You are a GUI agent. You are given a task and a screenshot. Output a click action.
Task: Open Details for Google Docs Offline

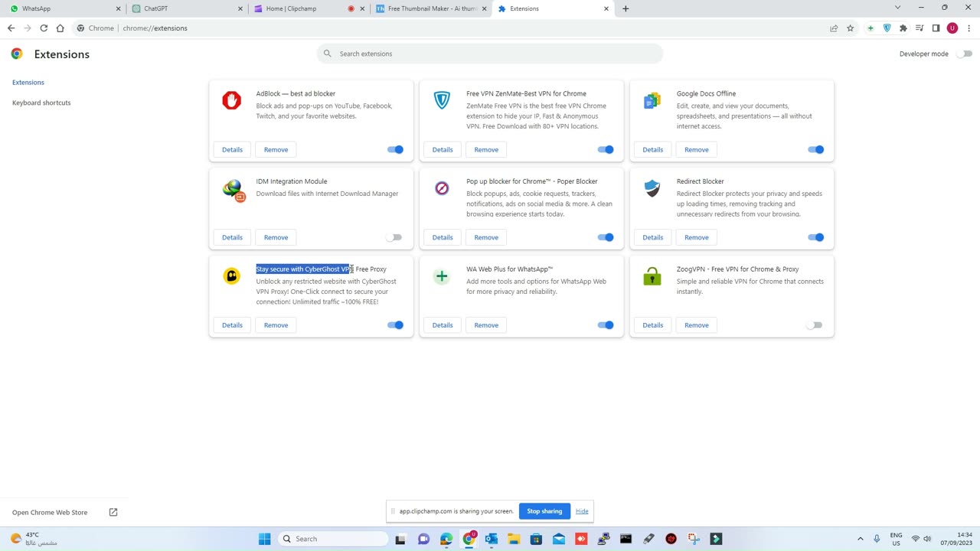653,149
